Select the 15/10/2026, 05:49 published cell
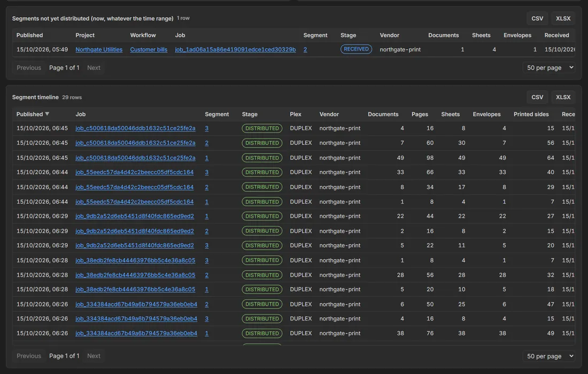588x374 pixels. tap(42, 50)
